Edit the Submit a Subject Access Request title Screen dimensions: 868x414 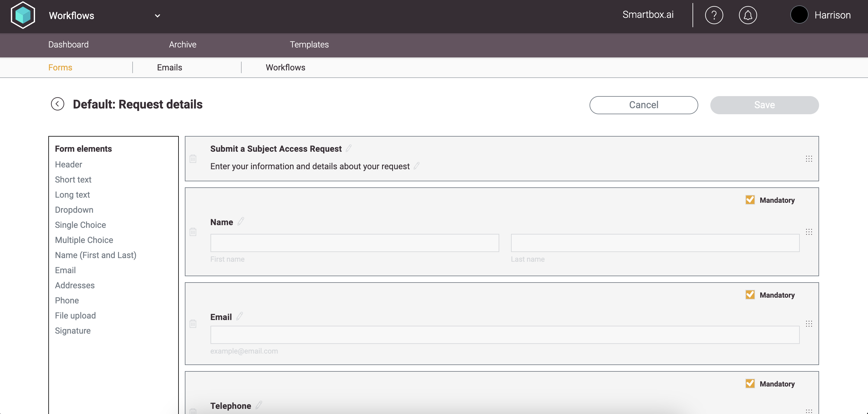point(349,148)
